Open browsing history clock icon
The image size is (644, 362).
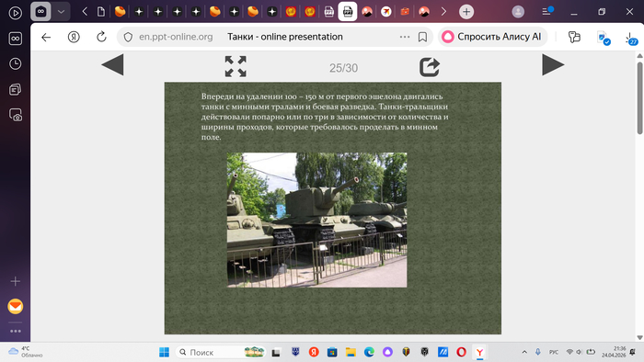pos(16,63)
